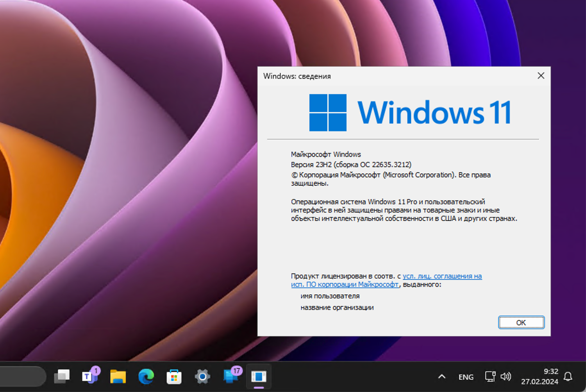Switch keyboard language via ENG indicator
Viewport: 586px width, 392px height.
466,377
